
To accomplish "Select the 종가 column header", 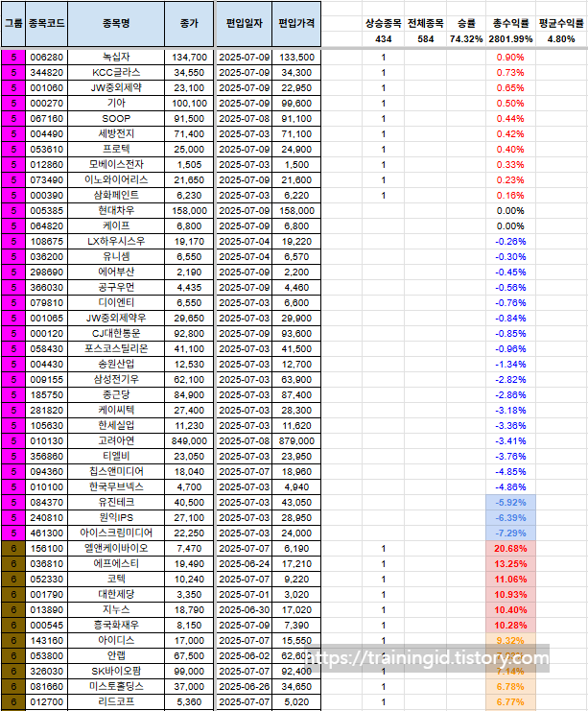I will tap(189, 24).
